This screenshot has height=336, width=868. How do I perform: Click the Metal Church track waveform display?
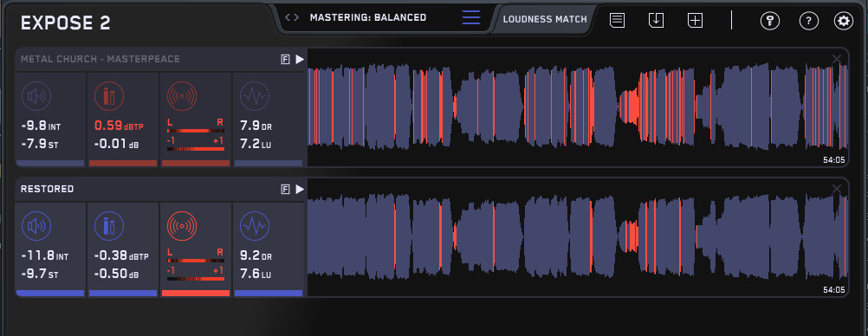(x=578, y=107)
